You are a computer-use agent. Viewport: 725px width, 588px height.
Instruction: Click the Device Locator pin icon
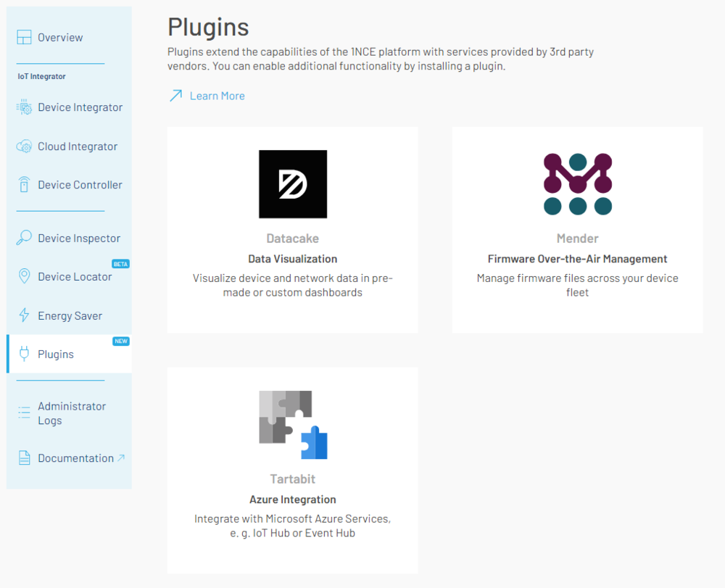pyautogui.click(x=24, y=277)
